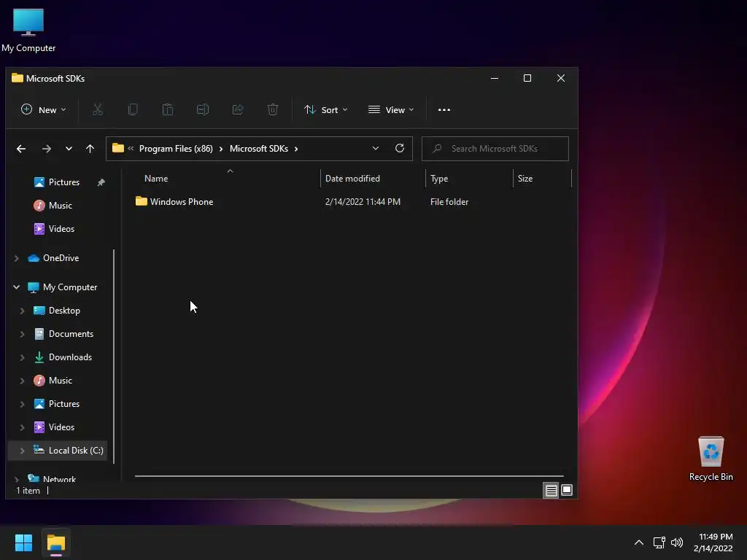Expand the Desktop tree node

tap(22, 311)
